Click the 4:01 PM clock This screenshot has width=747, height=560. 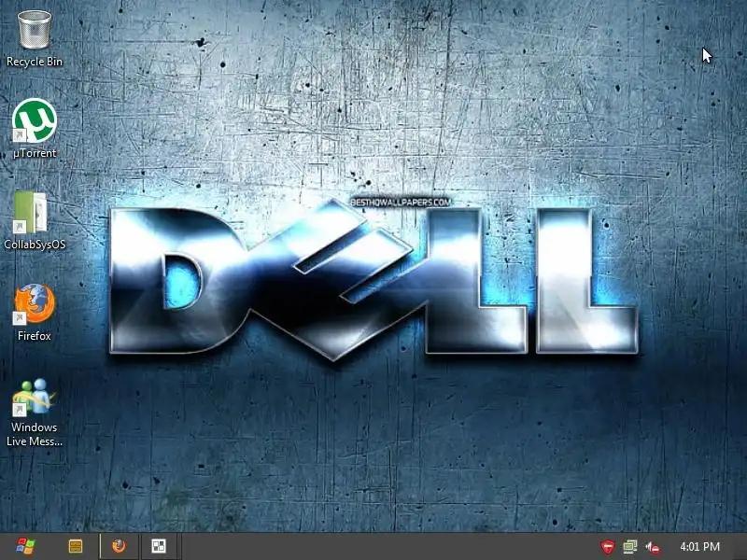click(x=699, y=547)
